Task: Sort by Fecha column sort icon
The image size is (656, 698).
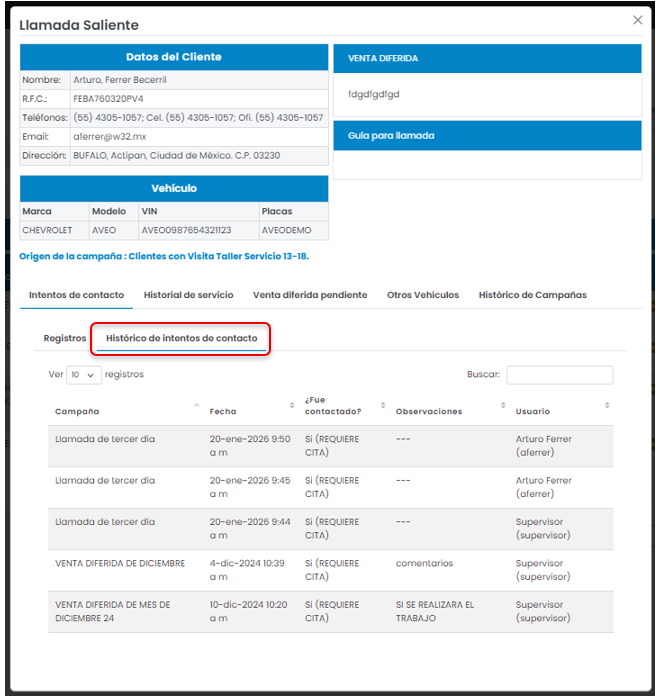Action: tap(292, 405)
